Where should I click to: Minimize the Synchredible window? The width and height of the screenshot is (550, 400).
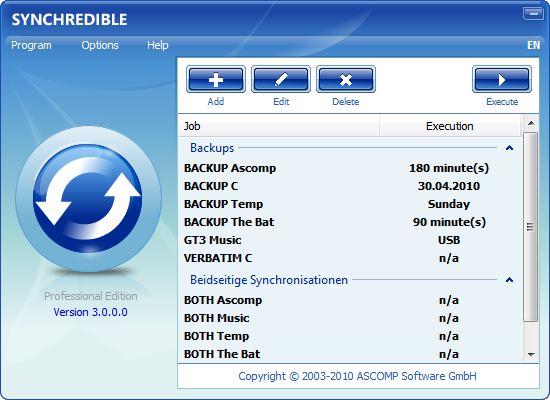(534, 14)
